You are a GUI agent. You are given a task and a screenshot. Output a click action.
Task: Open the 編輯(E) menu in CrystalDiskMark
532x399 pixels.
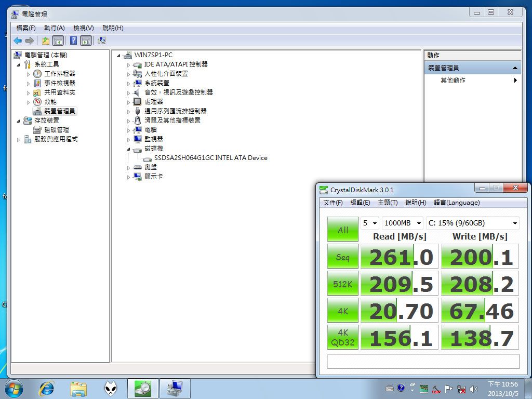360,203
